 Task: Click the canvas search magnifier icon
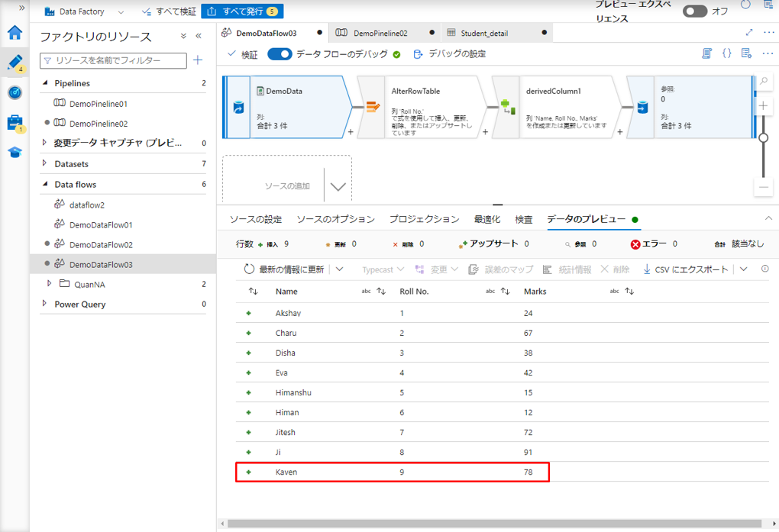click(764, 82)
